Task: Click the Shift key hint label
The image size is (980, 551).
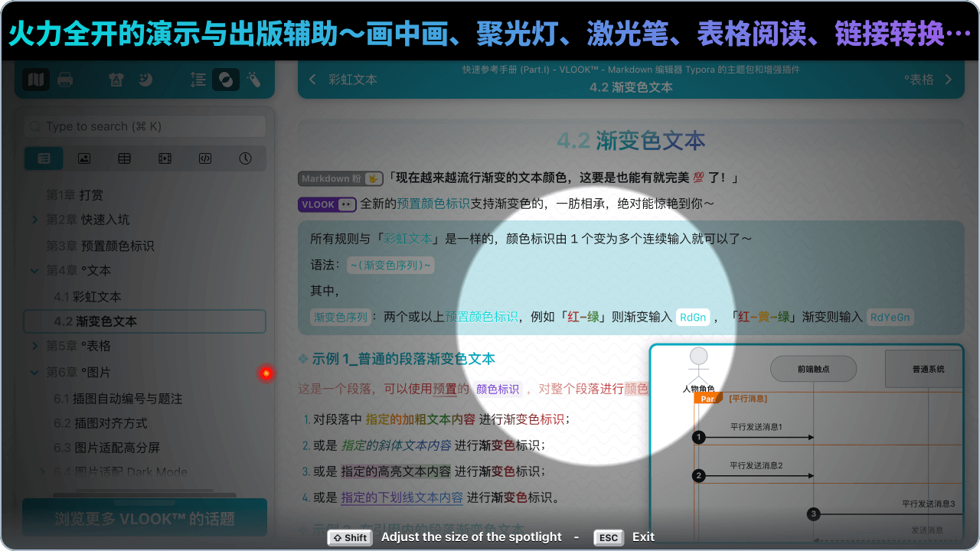Action: click(349, 538)
